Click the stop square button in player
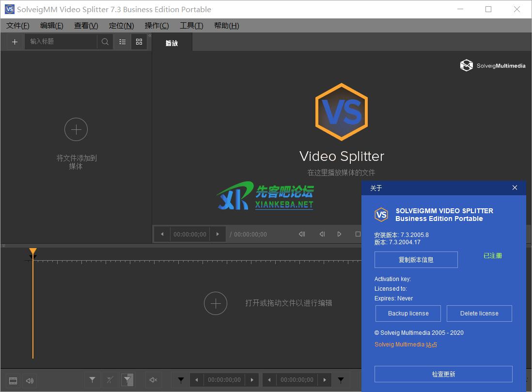The width and height of the screenshot is (532, 392). click(x=358, y=234)
